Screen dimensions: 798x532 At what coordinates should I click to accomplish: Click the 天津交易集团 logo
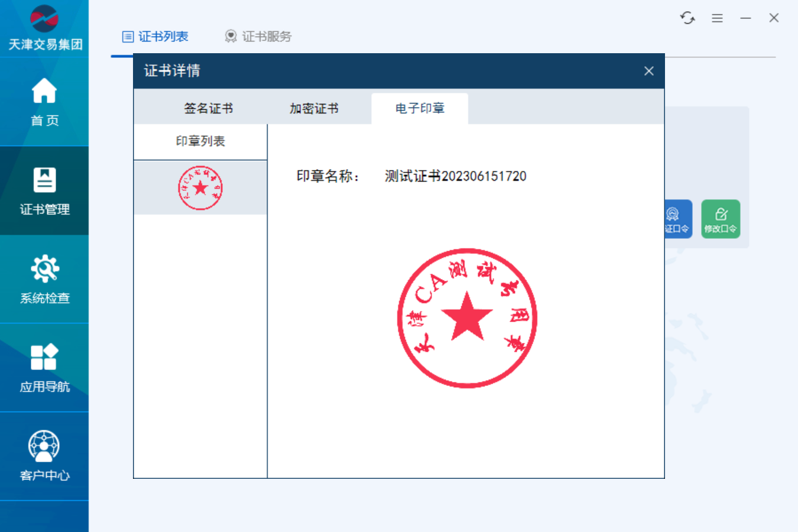click(x=44, y=28)
